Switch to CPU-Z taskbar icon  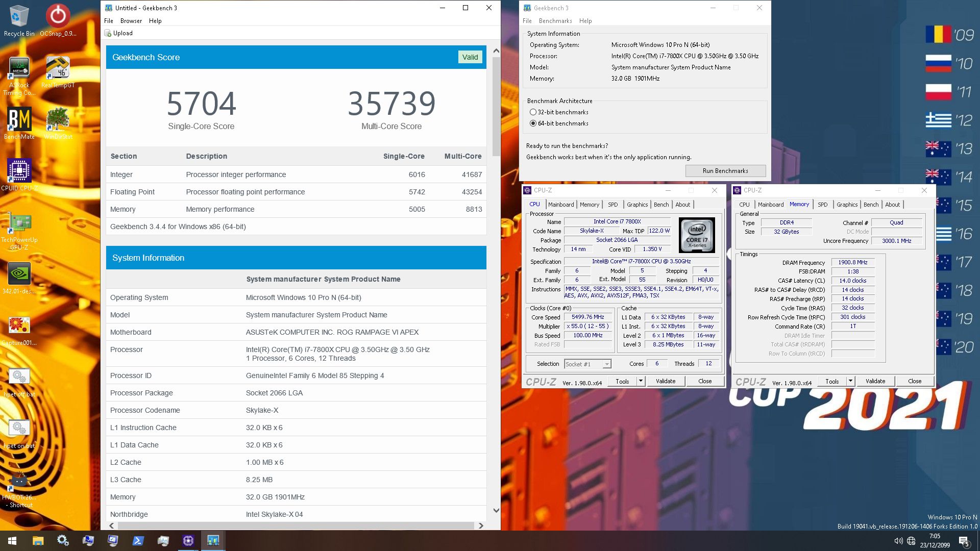click(188, 540)
